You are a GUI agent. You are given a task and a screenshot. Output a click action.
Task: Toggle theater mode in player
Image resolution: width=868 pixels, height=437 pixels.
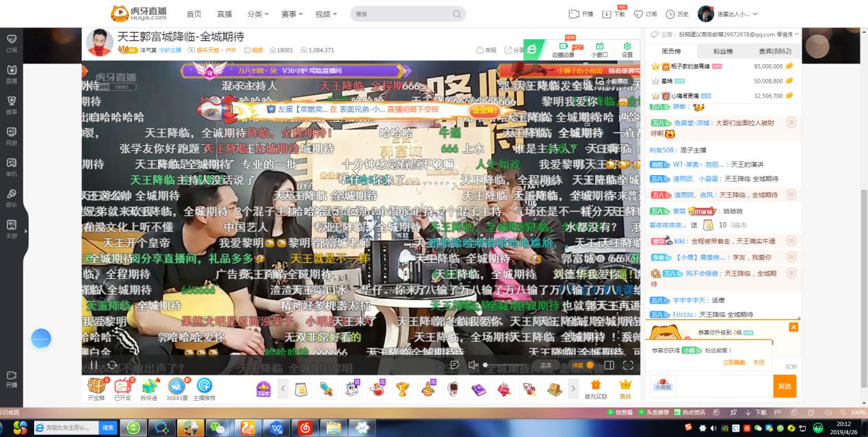[609, 365]
